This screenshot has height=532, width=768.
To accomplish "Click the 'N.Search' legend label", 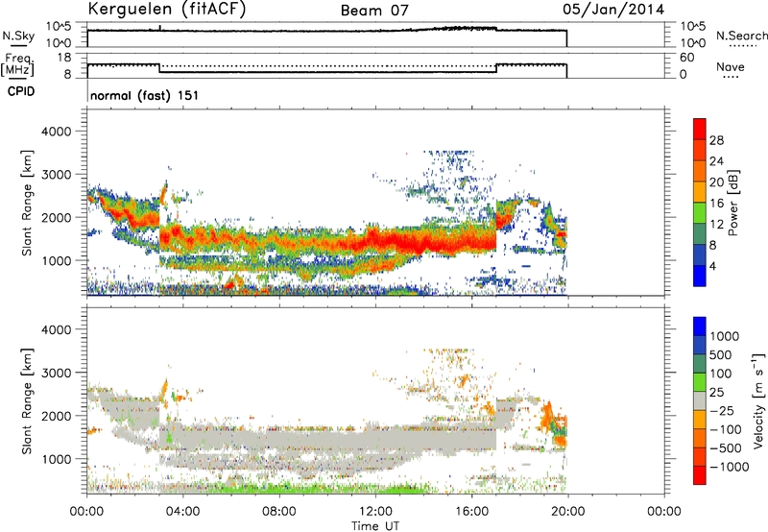I will (742, 36).
